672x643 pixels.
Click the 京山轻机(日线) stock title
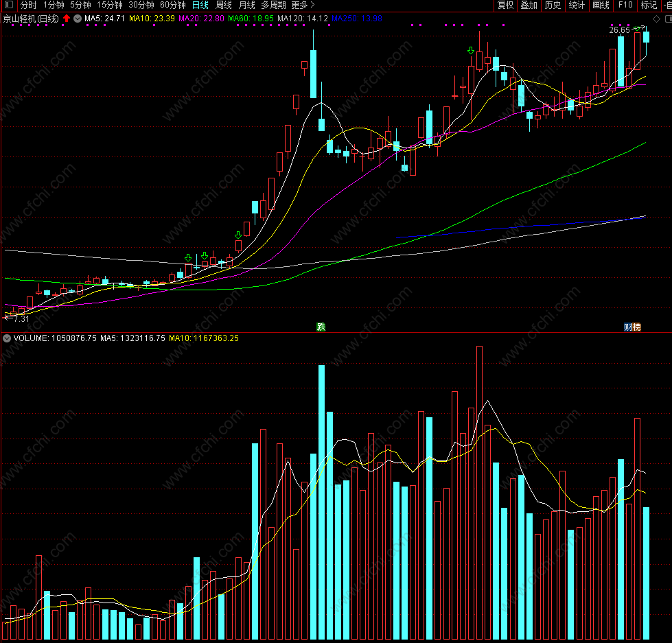click(x=31, y=19)
